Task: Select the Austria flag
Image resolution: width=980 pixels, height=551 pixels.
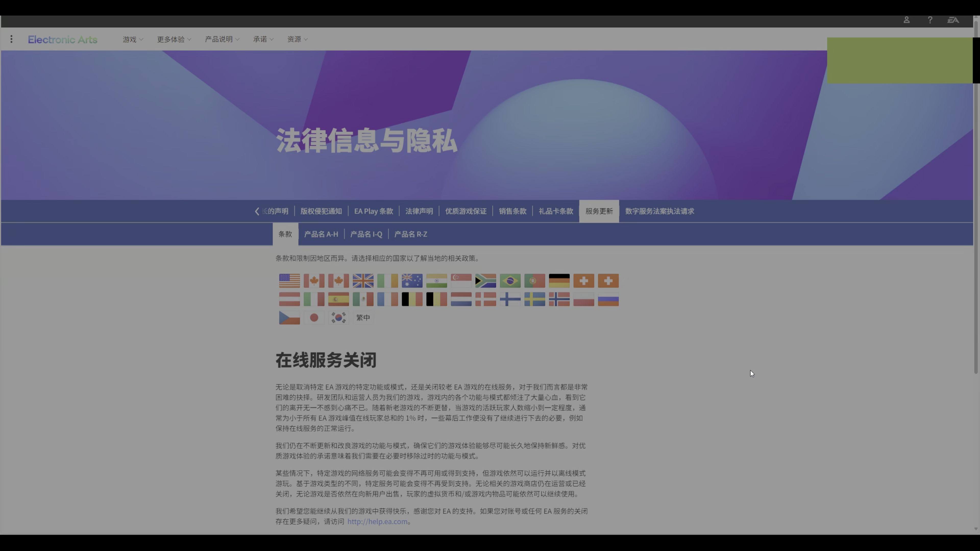Action: (289, 299)
